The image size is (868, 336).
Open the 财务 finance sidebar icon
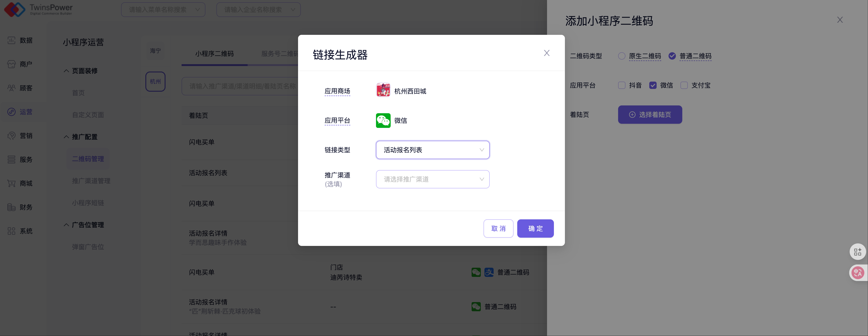11,207
